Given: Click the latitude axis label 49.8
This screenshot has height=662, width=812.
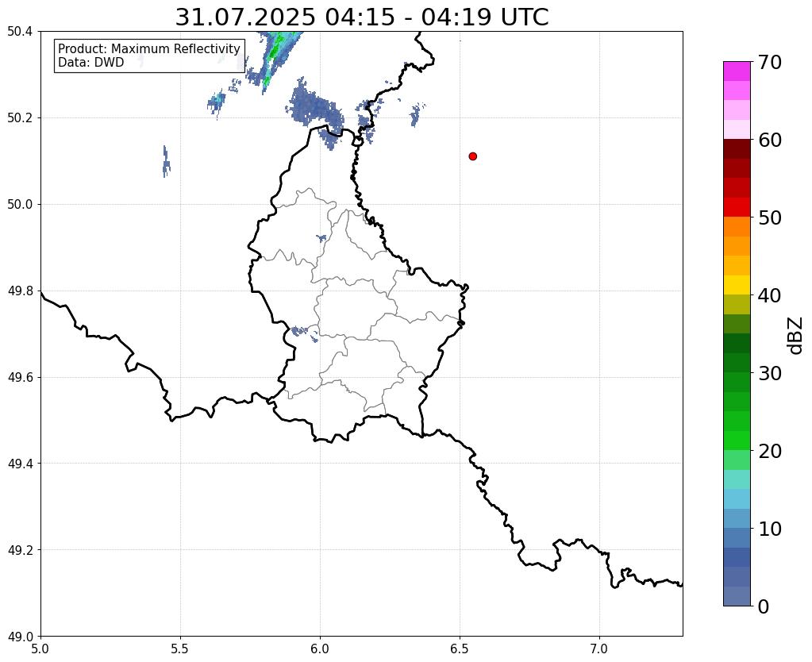Looking at the screenshot, I should pos(20,291).
